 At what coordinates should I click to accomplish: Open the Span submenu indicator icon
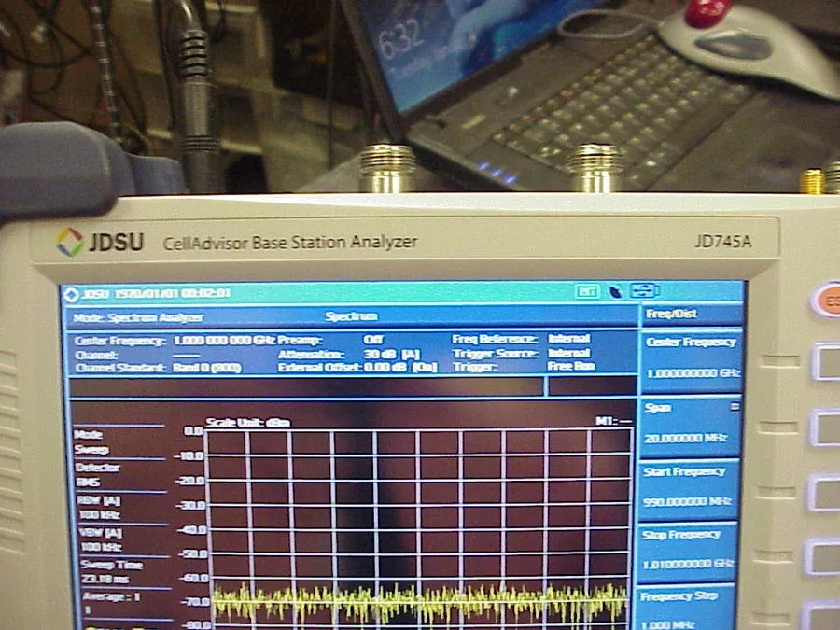[x=735, y=407]
